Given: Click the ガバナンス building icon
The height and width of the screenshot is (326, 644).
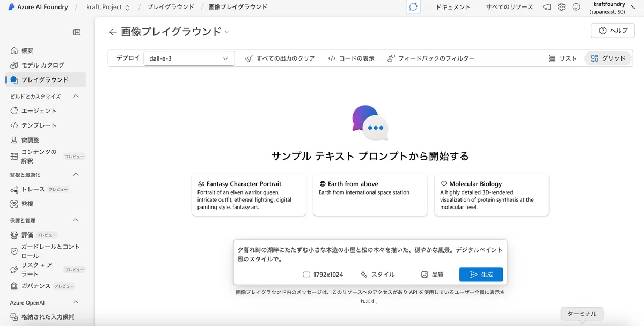Looking at the screenshot, I should (14, 286).
